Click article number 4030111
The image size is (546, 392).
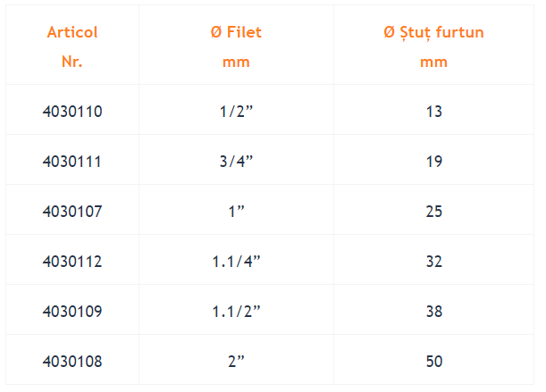[x=72, y=162]
